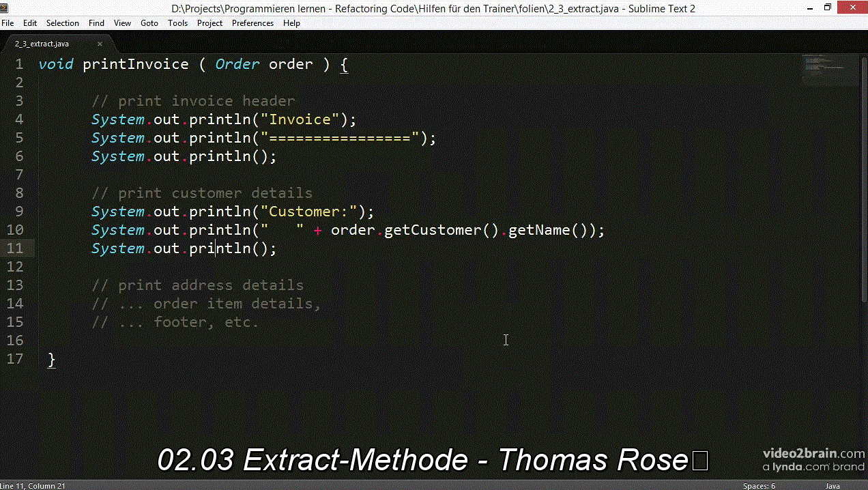
Task: Click 'getName()' on line 10
Action: coord(548,230)
